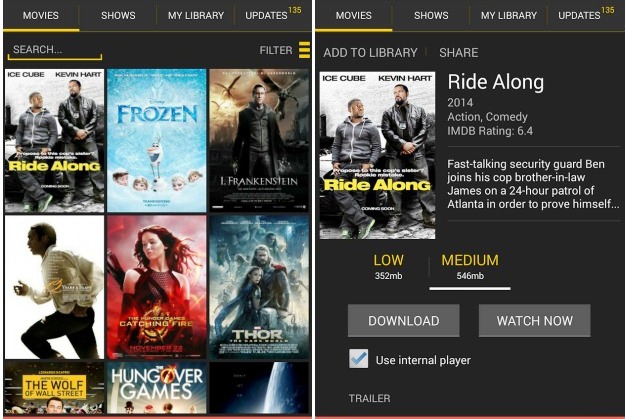625x419 pixels.
Task: Select the LOW 352mb quality option
Action: click(388, 266)
